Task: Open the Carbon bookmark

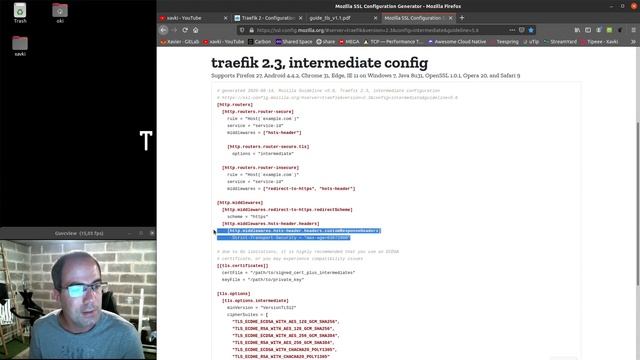Action: tap(259, 42)
